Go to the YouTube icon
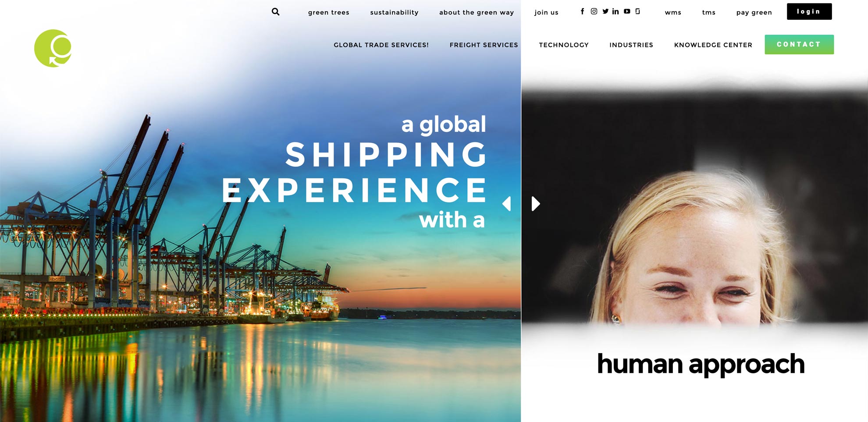The image size is (868, 422). click(x=627, y=11)
